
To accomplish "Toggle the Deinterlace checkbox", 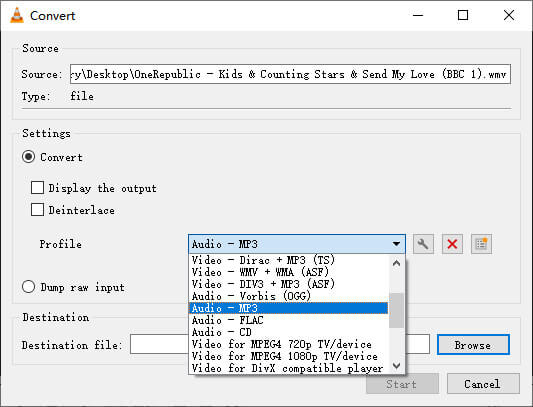I will [37, 209].
